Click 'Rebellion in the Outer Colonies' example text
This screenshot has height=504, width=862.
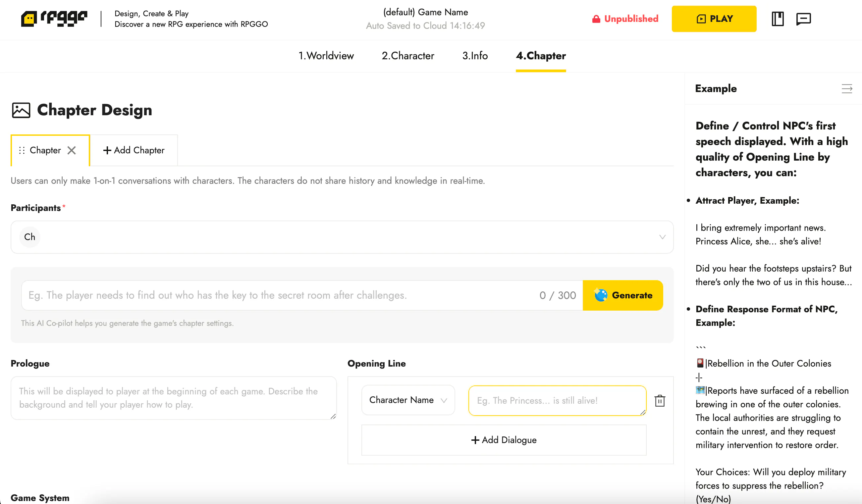[x=769, y=364]
